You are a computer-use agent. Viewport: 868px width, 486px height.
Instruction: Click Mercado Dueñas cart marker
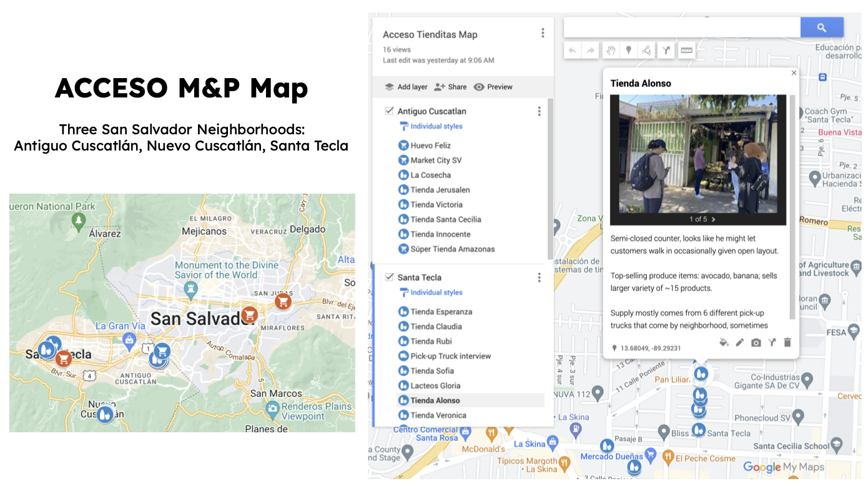click(651, 454)
